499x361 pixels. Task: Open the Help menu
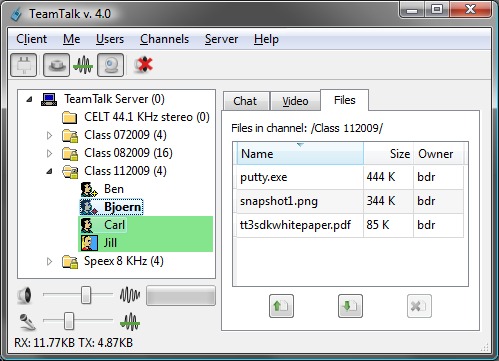[x=266, y=39]
